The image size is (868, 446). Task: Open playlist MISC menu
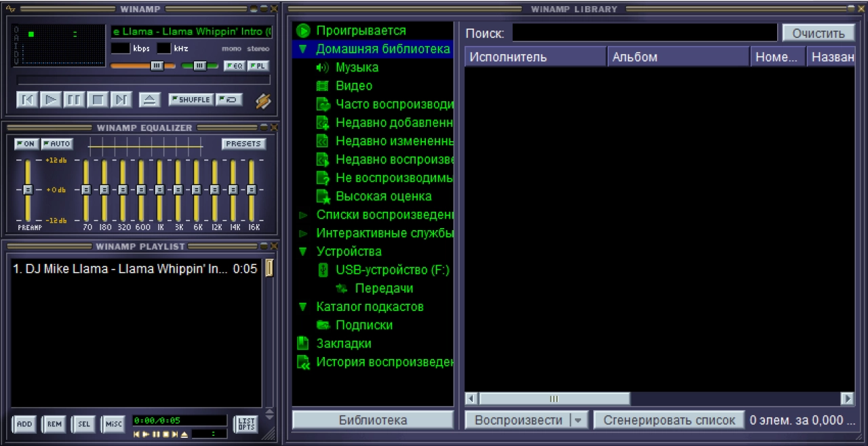(x=113, y=424)
